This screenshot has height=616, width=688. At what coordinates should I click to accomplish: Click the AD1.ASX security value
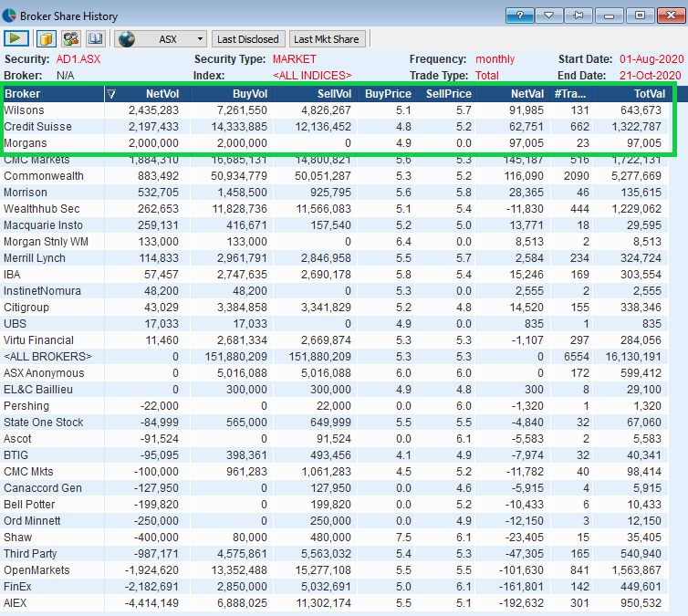pyautogui.click(x=78, y=59)
